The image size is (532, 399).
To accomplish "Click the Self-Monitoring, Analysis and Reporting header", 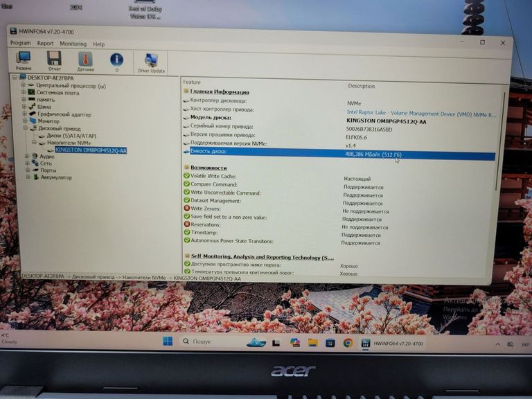I will pyautogui.click(x=263, y=257).
